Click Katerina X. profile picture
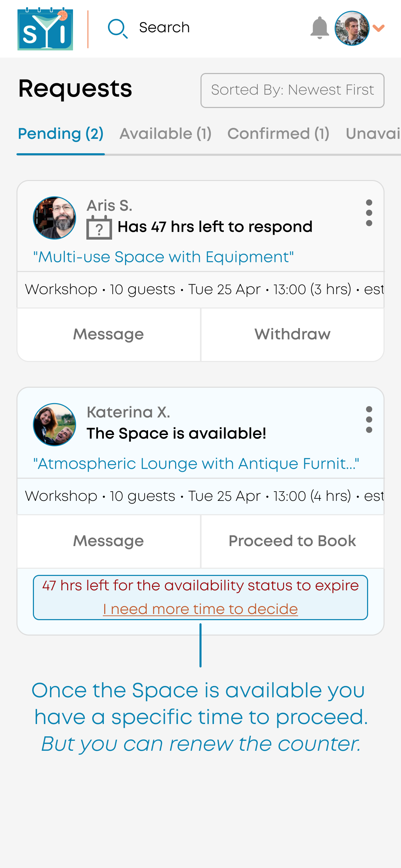Screen dimensions: 401x868 point(54,424)
